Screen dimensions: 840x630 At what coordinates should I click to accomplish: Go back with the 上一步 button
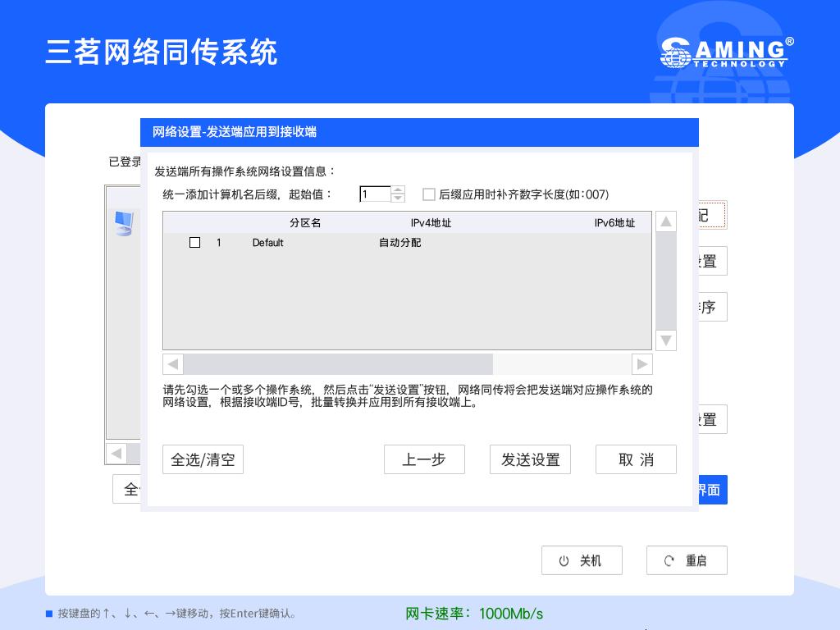(x=424, y=459)
